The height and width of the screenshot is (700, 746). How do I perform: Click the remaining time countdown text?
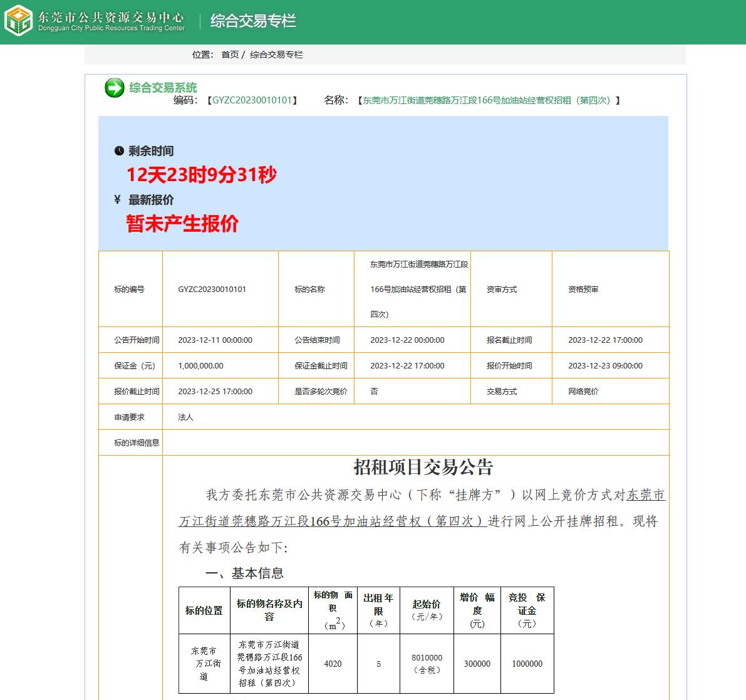[x=201, y=175]
